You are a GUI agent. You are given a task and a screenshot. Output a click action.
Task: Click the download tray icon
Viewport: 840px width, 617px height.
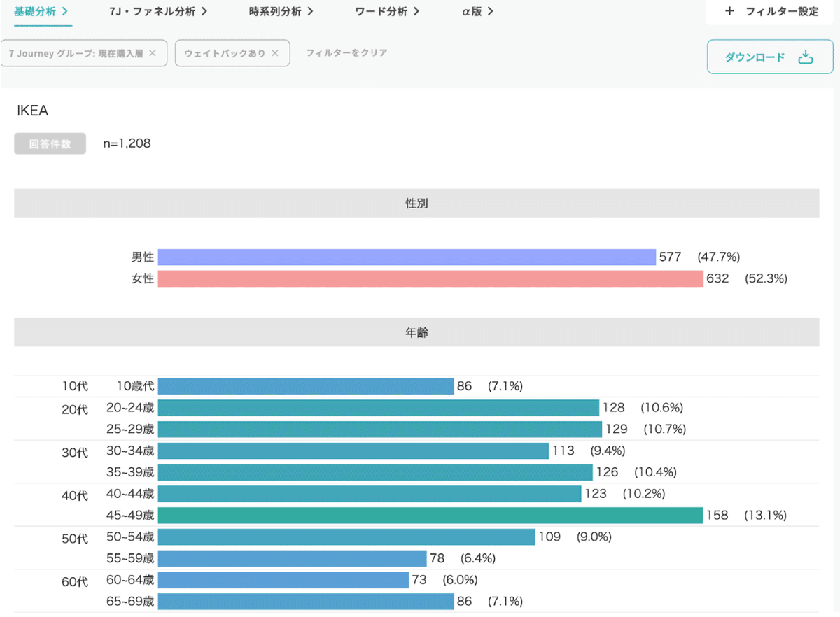click(x=806, y=57)
